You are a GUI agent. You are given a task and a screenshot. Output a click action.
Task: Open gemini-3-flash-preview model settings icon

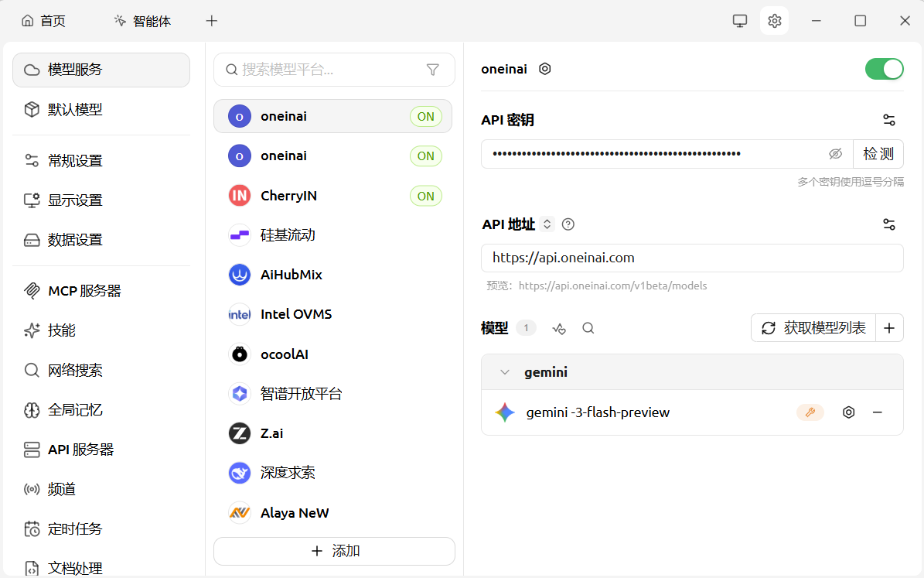(x=848, y=412)
